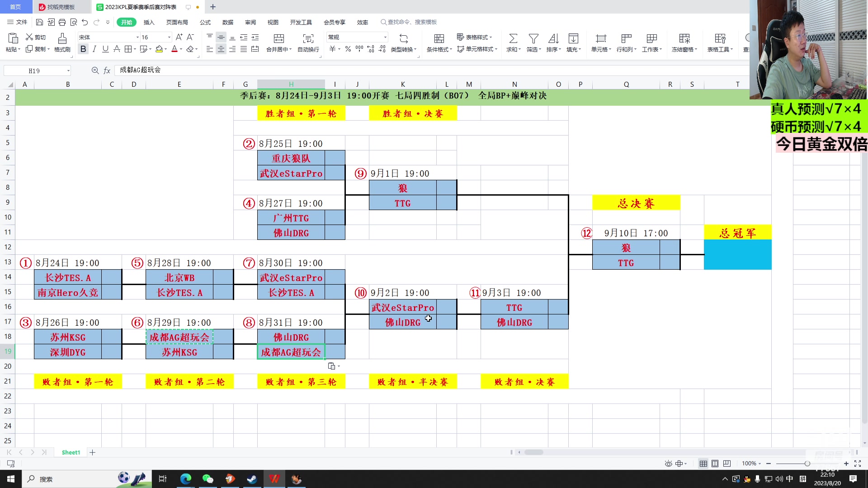Open the zoom percentage 100% dropdown
This screenshot has width=868, height=488.
point(751,464)
